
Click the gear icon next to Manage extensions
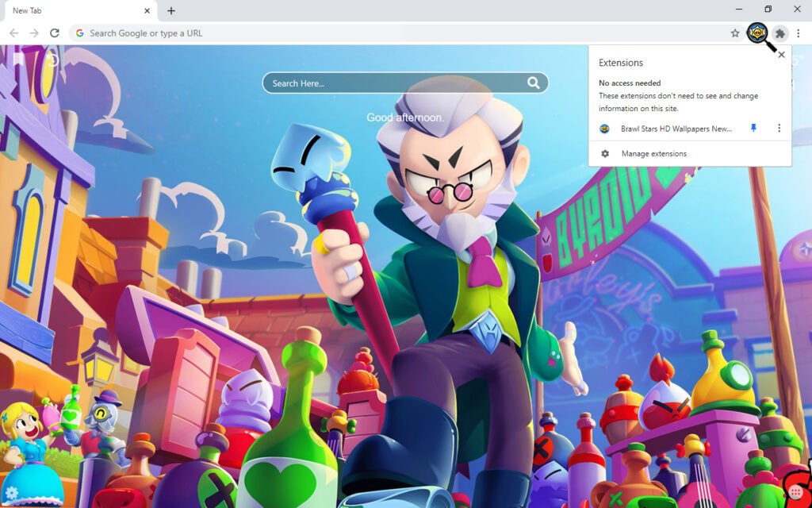[604, 153]
